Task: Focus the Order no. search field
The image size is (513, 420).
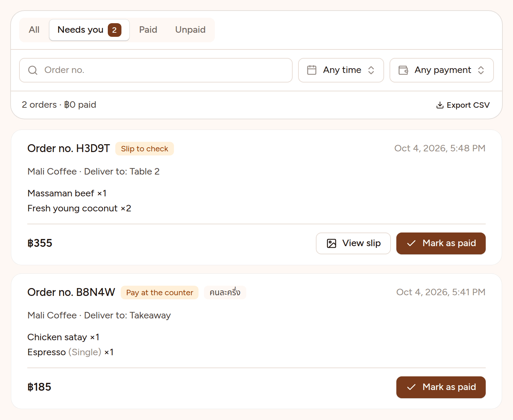Action: [x=156, y=70]
